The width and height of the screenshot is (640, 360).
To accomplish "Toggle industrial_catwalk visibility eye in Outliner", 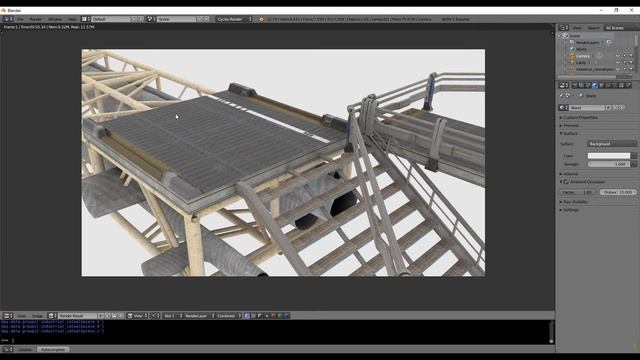I will click(618, 69).
